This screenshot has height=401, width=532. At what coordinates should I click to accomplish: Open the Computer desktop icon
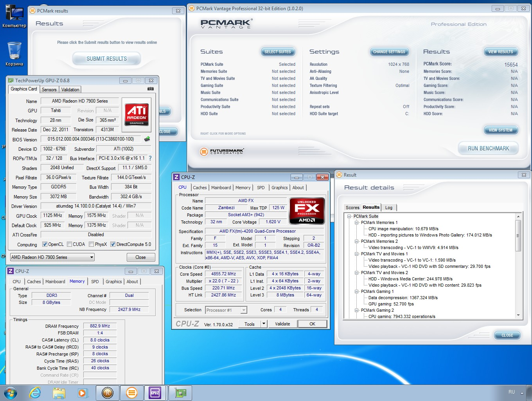tap(14, 16)
